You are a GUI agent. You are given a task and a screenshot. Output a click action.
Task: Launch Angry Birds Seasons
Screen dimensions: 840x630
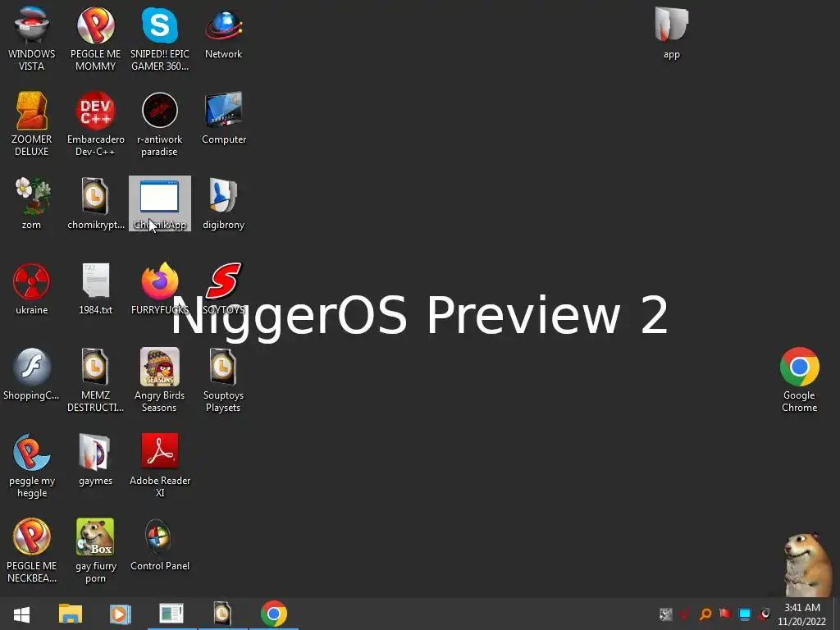(160, 380)
